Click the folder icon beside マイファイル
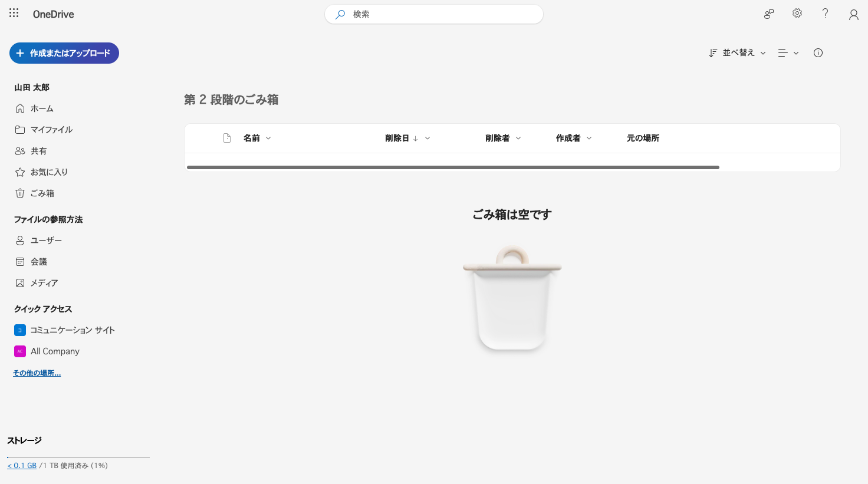This screenshot has height=484, width=868. [x=20, y=130]
